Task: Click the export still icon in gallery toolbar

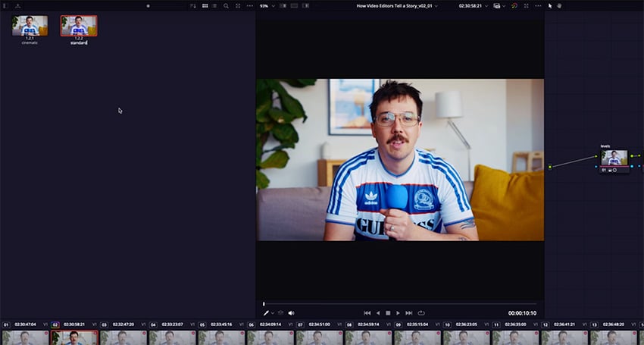Action: click(17, 6)
